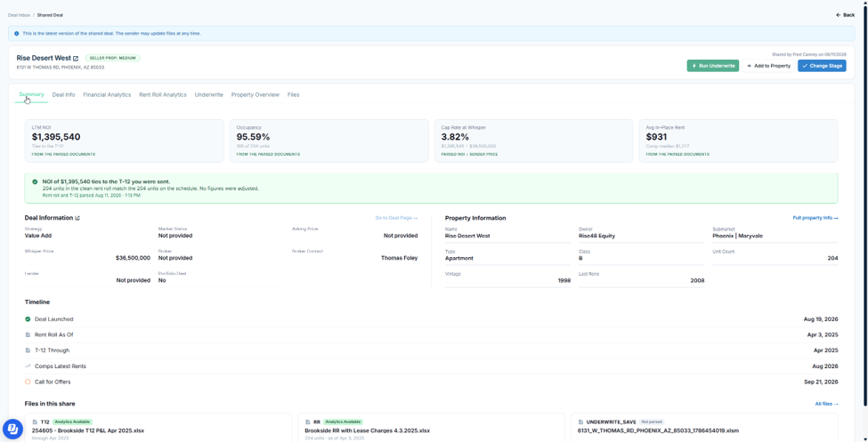Open external link icon beside Rise Desert West

[x=76, y=58]
